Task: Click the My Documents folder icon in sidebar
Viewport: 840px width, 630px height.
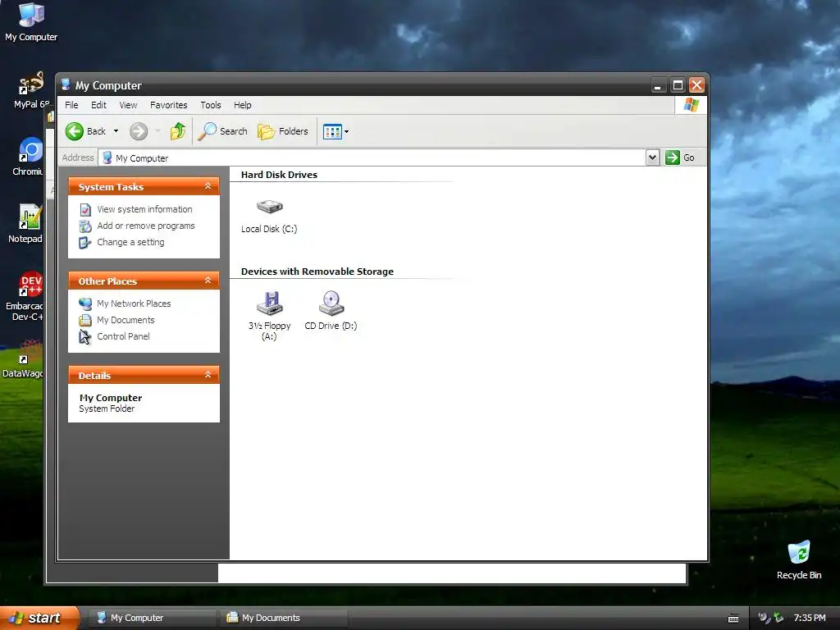Action: click(85, 321)
